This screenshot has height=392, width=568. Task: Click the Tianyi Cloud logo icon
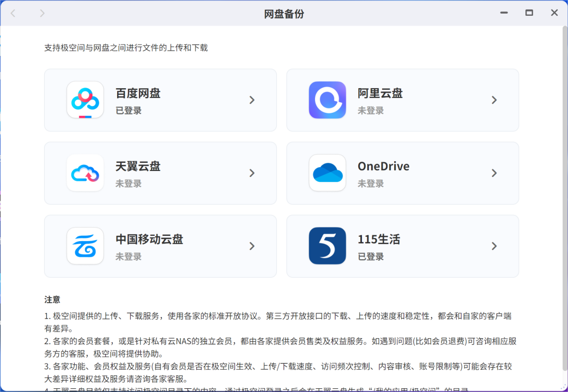[x=85, y=173]
